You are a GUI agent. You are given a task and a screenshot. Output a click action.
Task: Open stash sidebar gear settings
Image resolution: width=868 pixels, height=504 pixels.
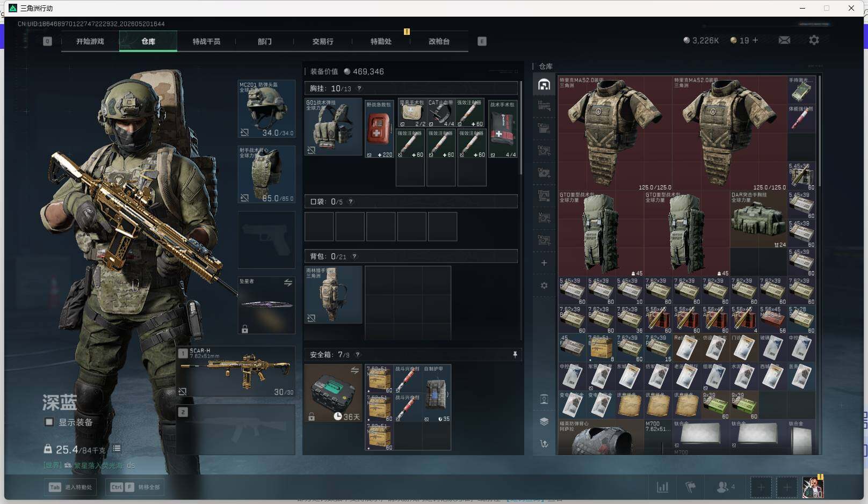(544, 286)
